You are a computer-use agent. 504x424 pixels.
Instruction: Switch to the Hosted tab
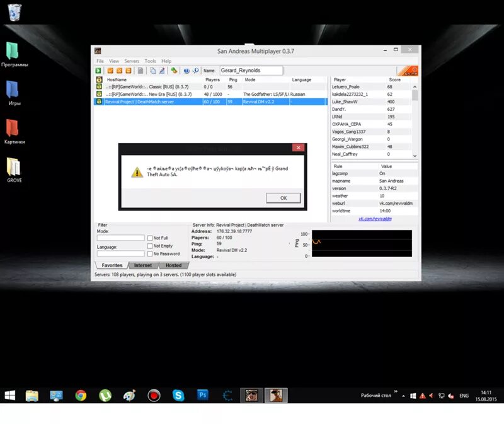[x=174, y=265]
